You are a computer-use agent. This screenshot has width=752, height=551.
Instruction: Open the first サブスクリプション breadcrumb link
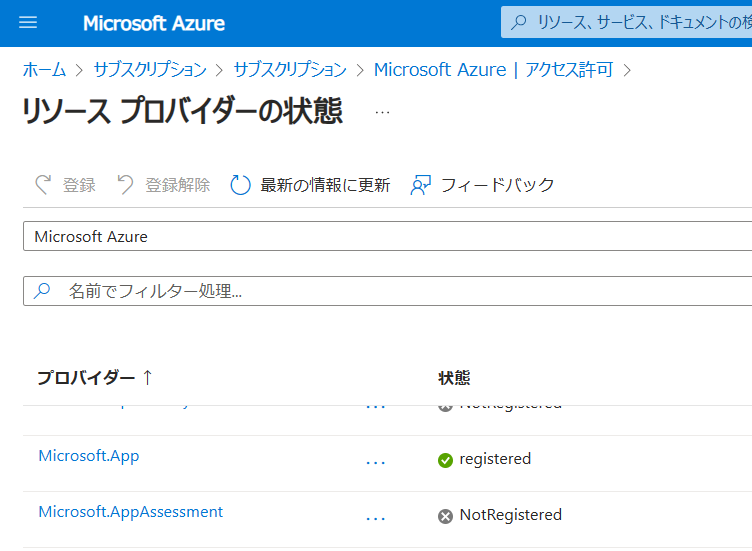150,70
